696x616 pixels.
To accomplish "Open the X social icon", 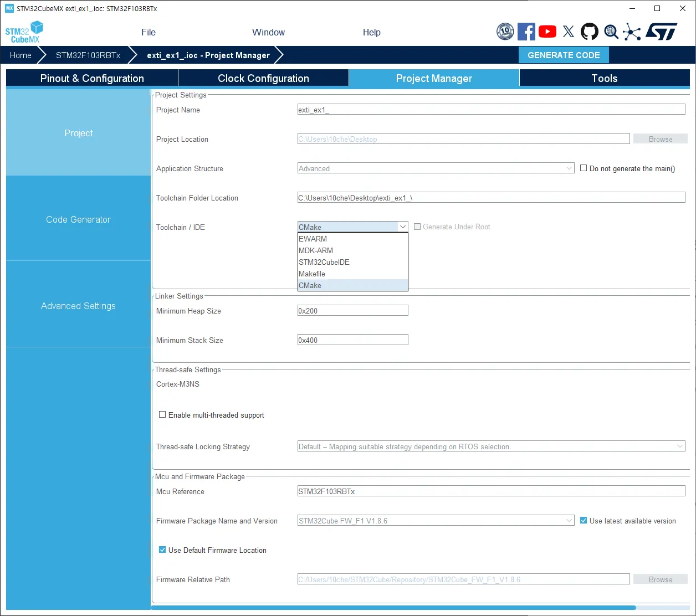I will pyautogui.click(x=569, y=32).
